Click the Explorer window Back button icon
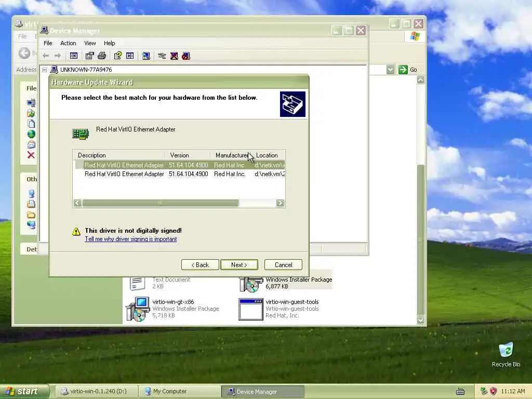 tap(24, 53)
